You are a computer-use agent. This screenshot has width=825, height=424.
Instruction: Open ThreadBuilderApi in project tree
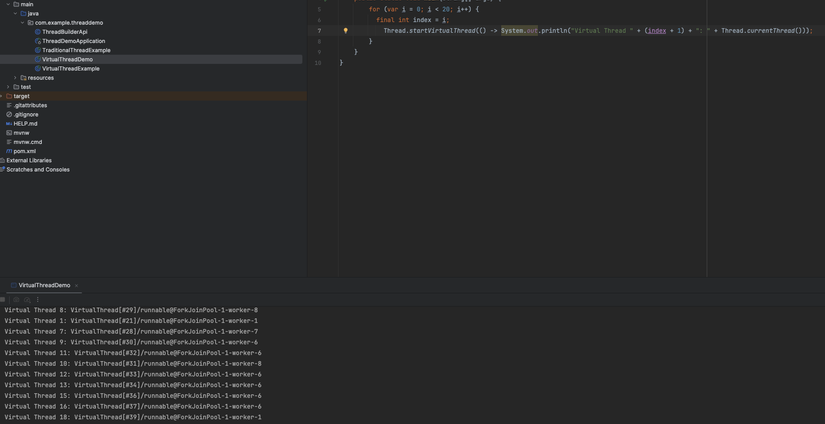pyautogui.click(x=65, y=32)
